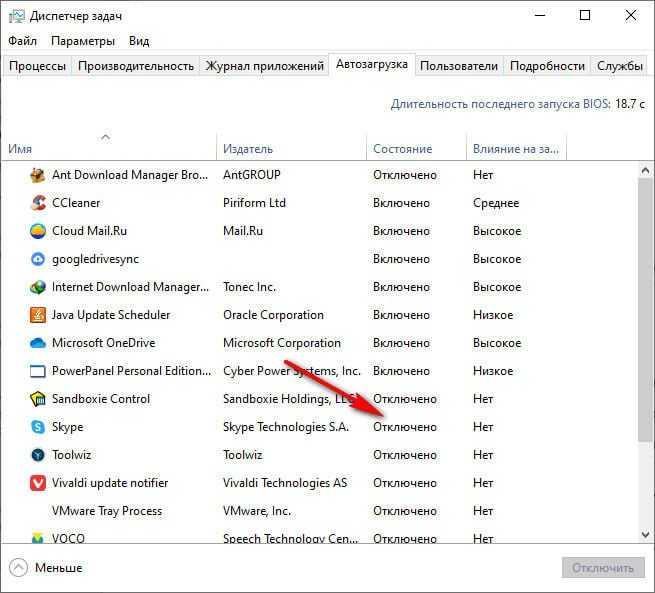Viewport: 655px width, 593px height.
Task: Click the CCleaner icon
Action: (38, 203)
